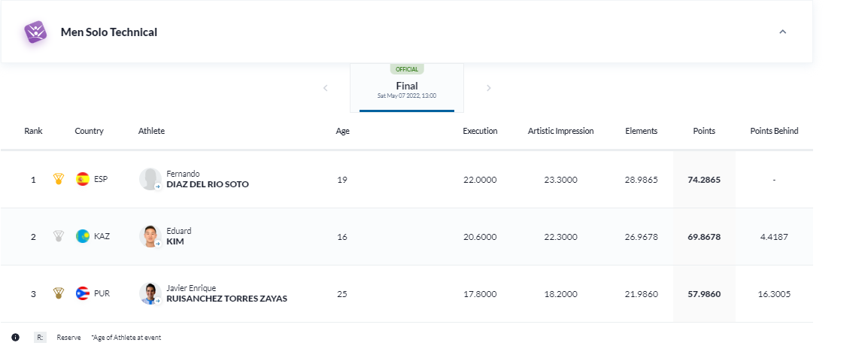Click the artistic swimming event icon

35,32
